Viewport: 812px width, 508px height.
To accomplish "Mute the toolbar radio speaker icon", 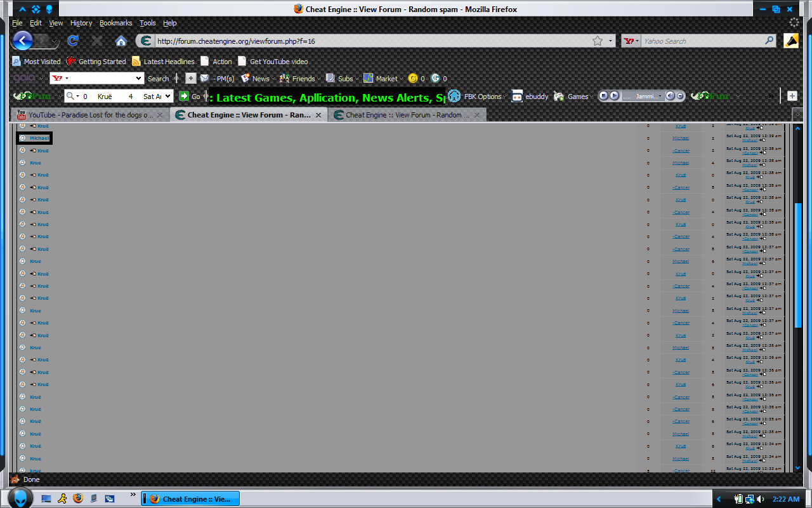I will pos(670,96).
